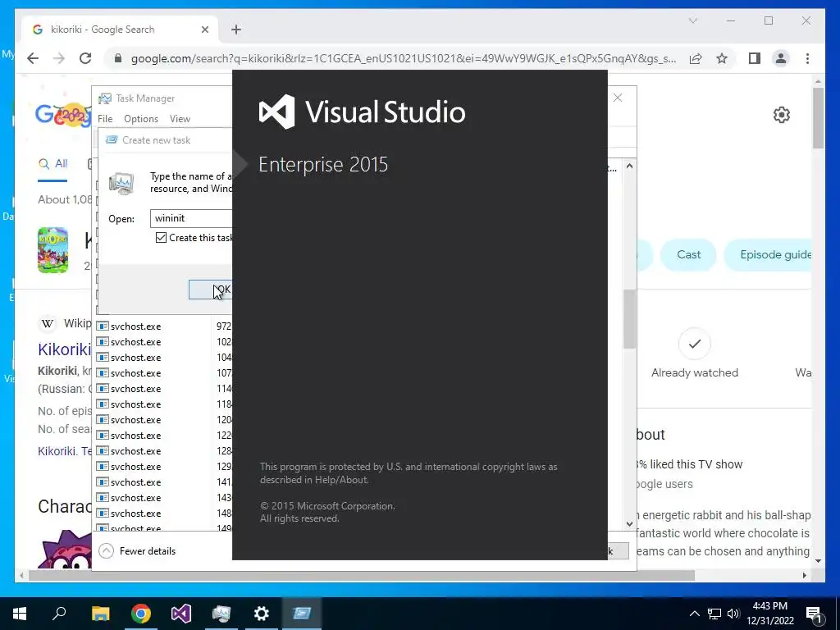The width and height of the screenshot is (840, 630).
Task: Open Google quick settings gear
Action: click(782, 115)
